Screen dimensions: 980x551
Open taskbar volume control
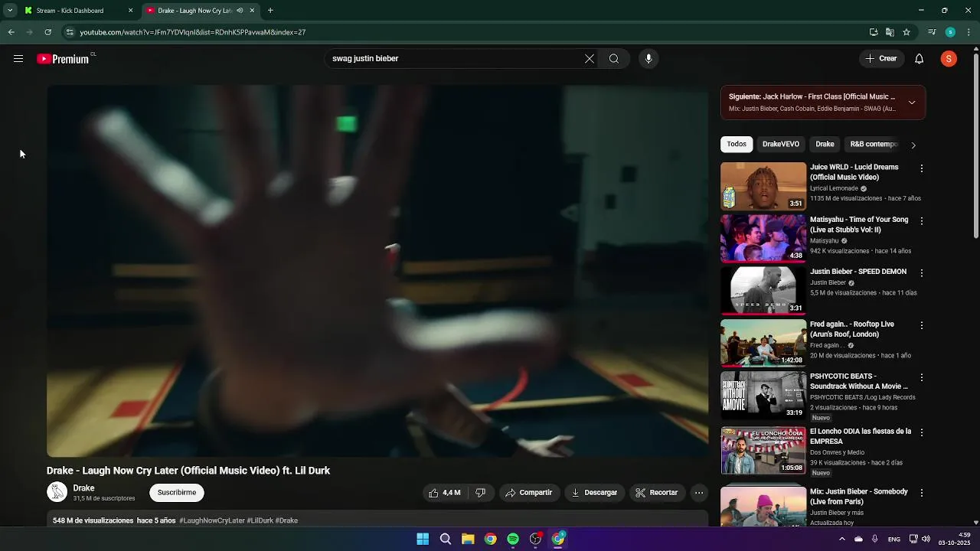point(926,539)
